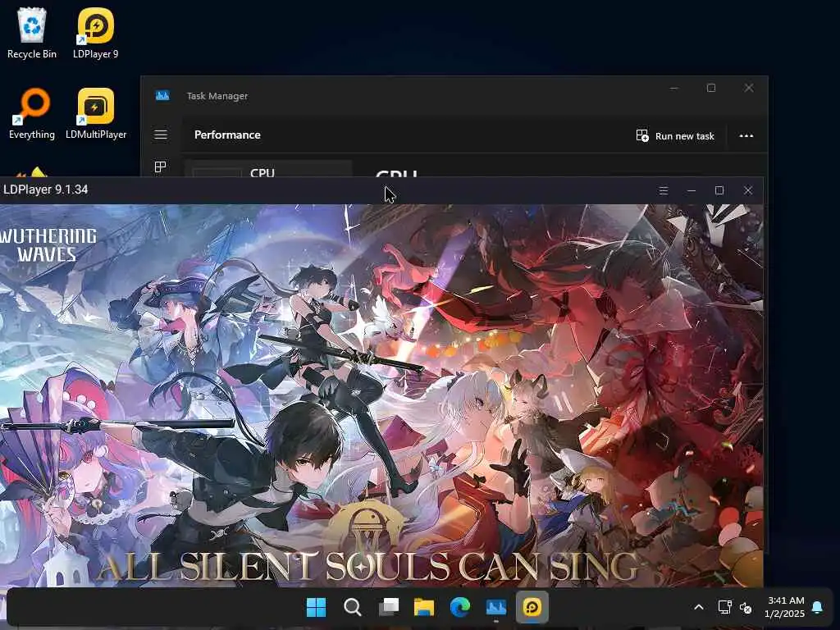
Task: Launch Microsoft Edge from taskbar
Action: tap(459, 608)
